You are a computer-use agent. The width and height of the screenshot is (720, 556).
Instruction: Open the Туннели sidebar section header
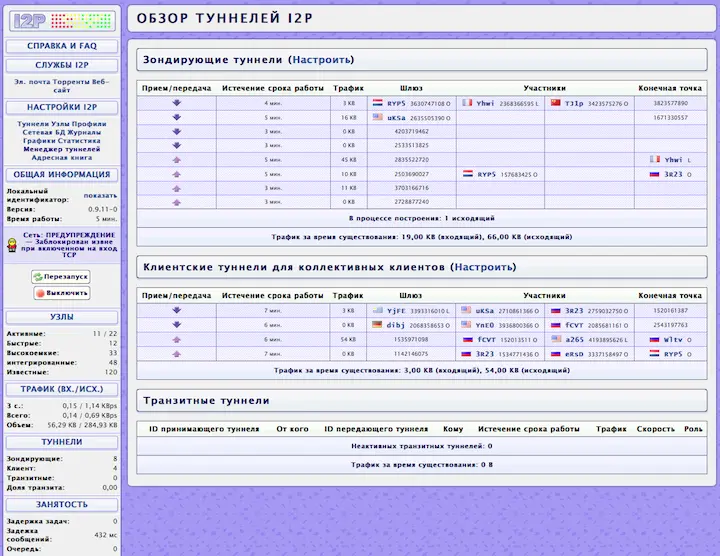pos(62,442)
